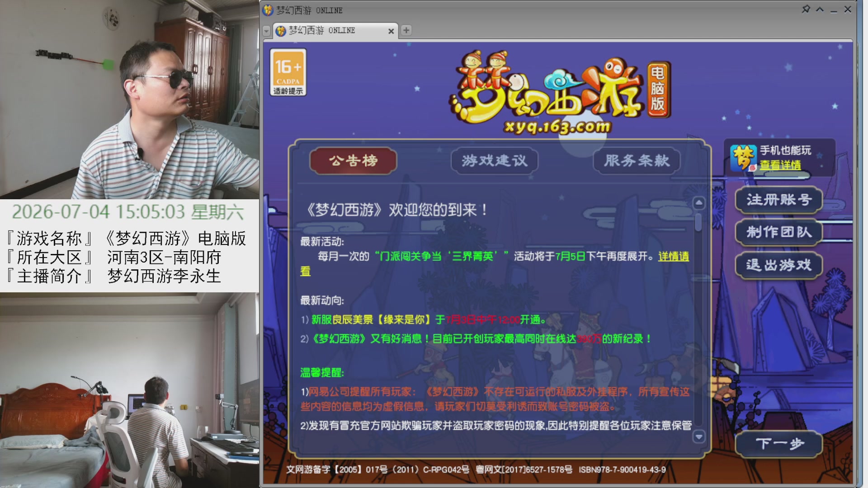
Task: Switch to the 游戏建议 tab
Action: (495, 160)
